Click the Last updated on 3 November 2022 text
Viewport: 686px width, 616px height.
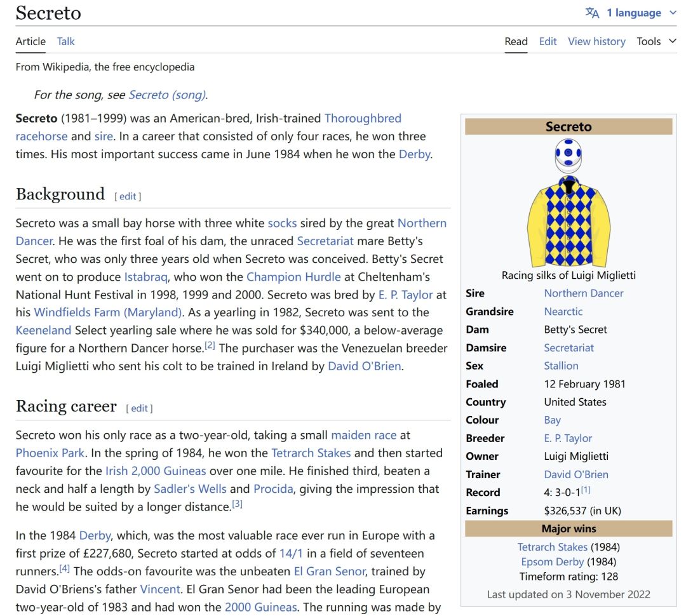[568, 594]
